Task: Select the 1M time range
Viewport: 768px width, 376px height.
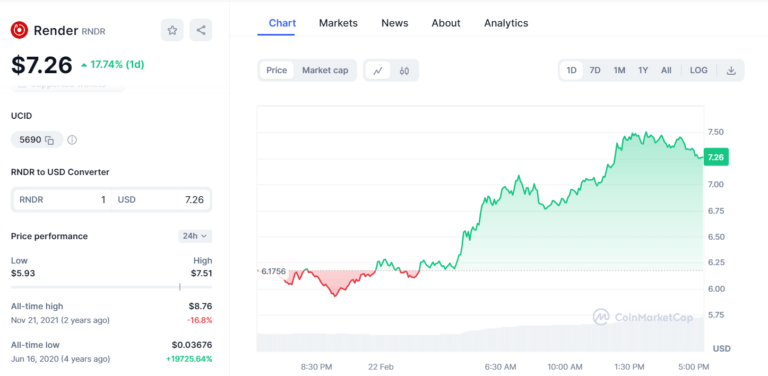Action: click(619, 70)
